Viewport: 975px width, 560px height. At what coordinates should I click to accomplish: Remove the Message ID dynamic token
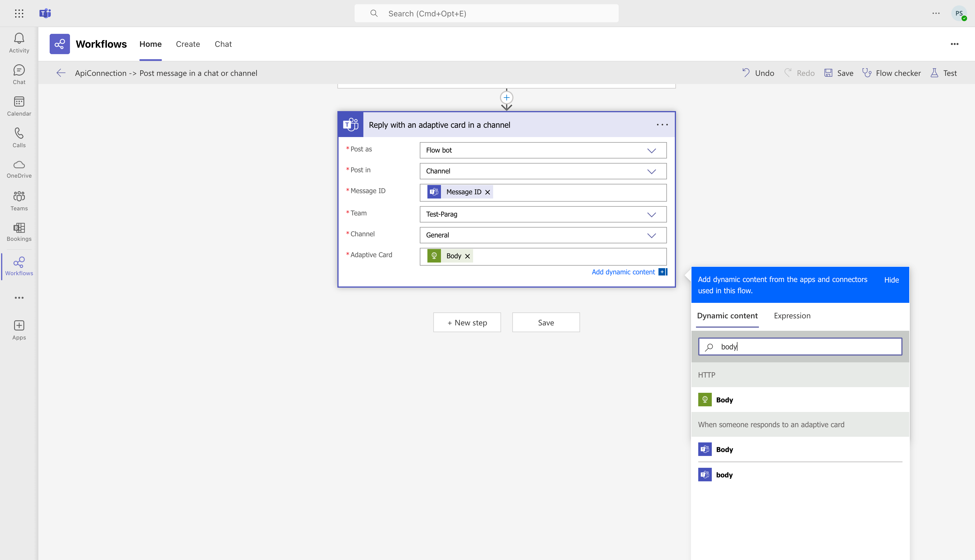tap(488, 192)
